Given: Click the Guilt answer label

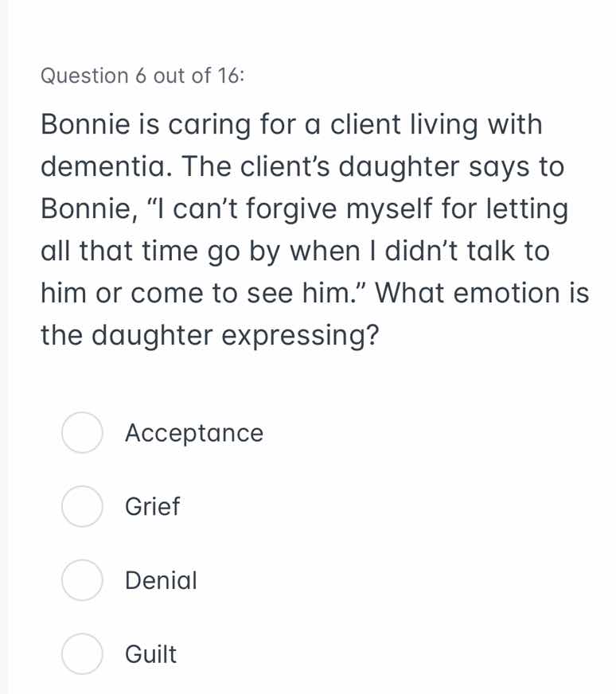Looking at the screenshot, I should pyautogui.click(x=150, y=654).
